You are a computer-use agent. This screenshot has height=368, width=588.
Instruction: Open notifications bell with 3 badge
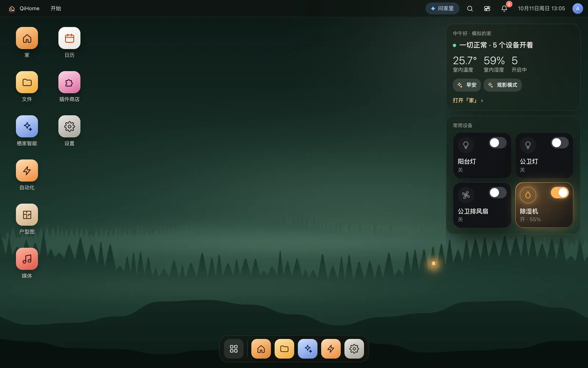tap(504, 8)
